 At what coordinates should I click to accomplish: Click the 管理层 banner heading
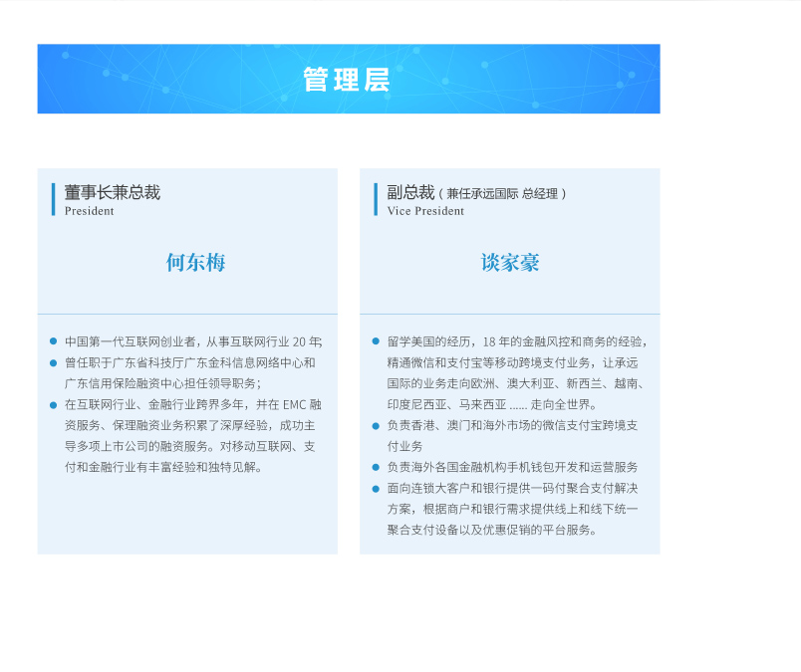(347, 80)
